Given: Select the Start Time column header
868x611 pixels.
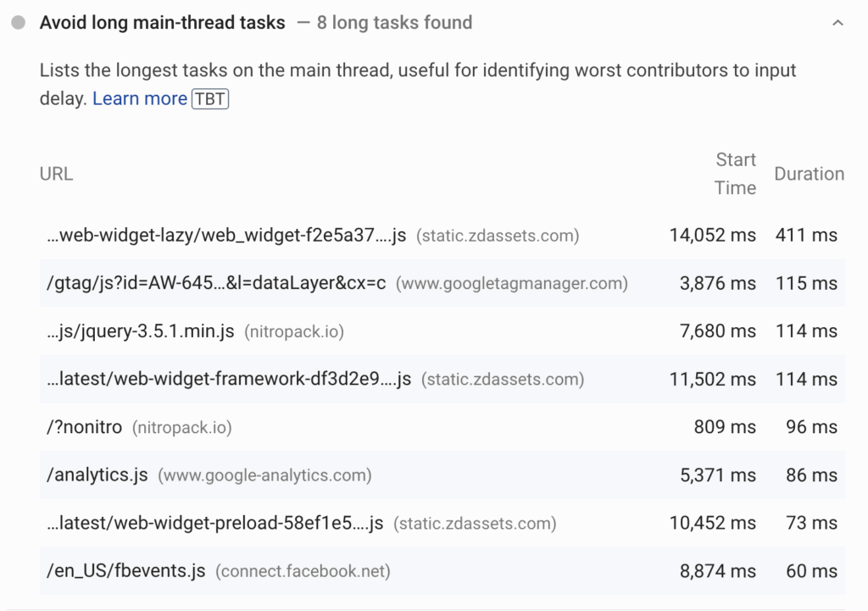Looking at the screenshot, I should [735, 174].
